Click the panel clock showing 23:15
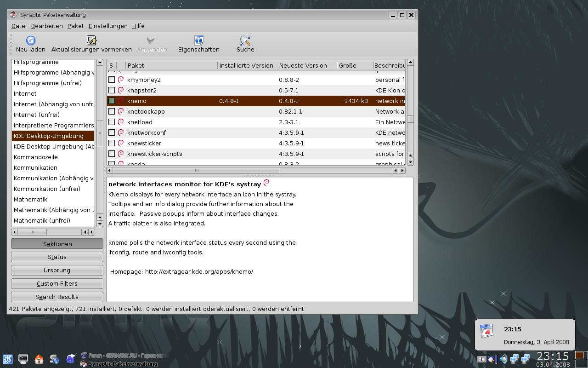The height and width of the screenshot is (368, 588). point(553,356)
